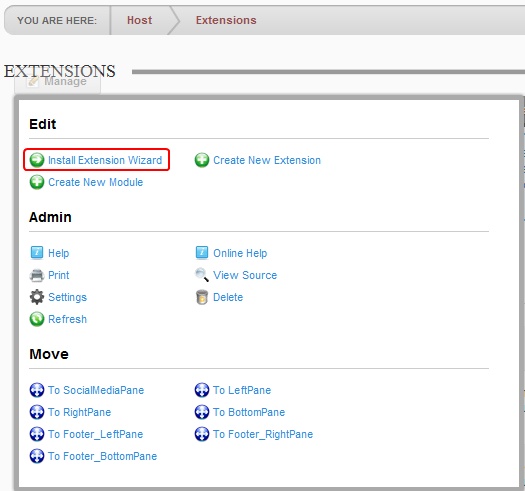Click the Delete trash can icon
The image size is (525, 491).
point(202,297)
